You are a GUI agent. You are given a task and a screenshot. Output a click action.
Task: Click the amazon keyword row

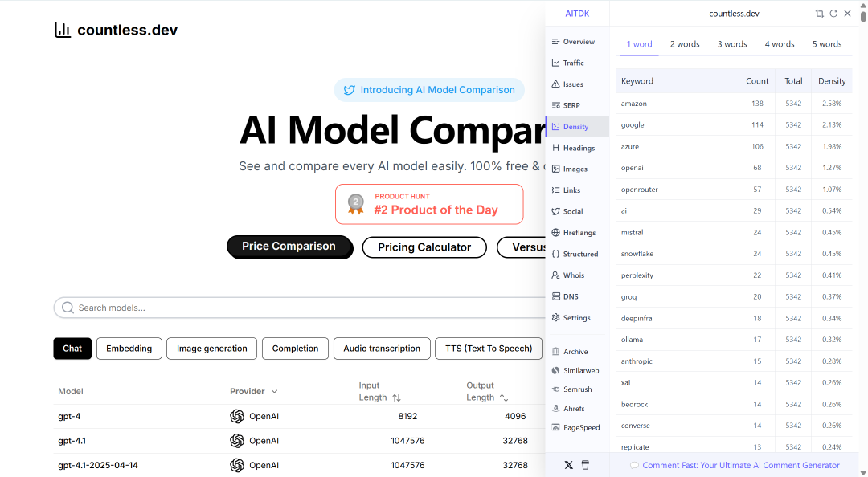[734, 104]
